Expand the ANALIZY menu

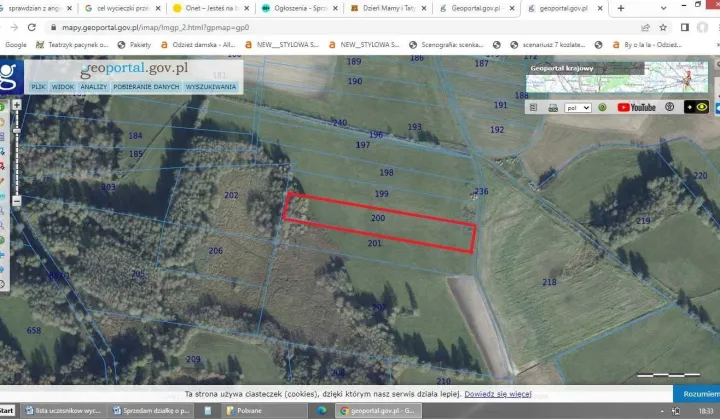point(94,87)
